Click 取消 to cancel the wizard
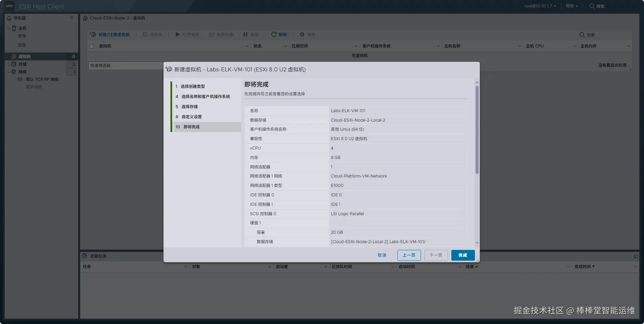 tap(382, 255)
